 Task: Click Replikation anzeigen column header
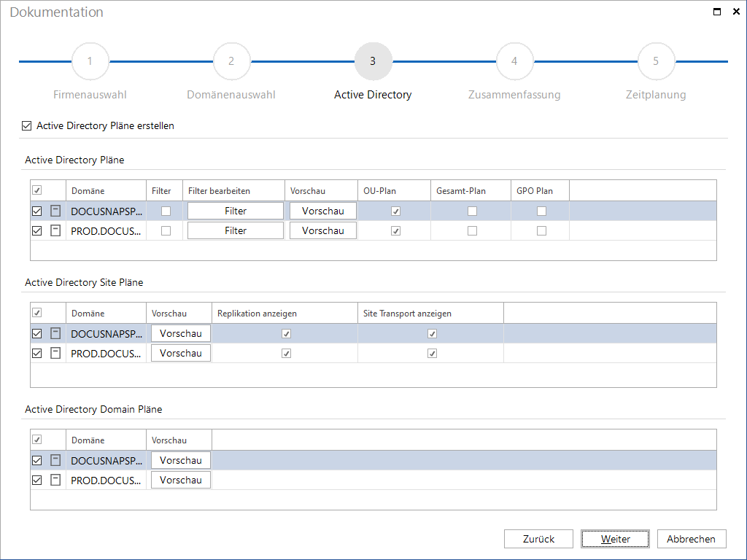285,313
